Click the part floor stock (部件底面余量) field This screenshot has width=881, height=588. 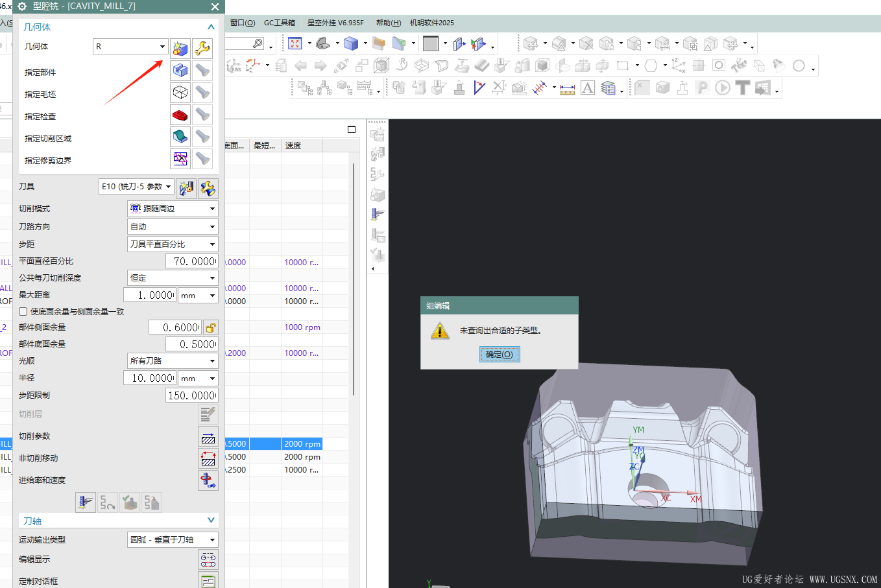(192, 344)
